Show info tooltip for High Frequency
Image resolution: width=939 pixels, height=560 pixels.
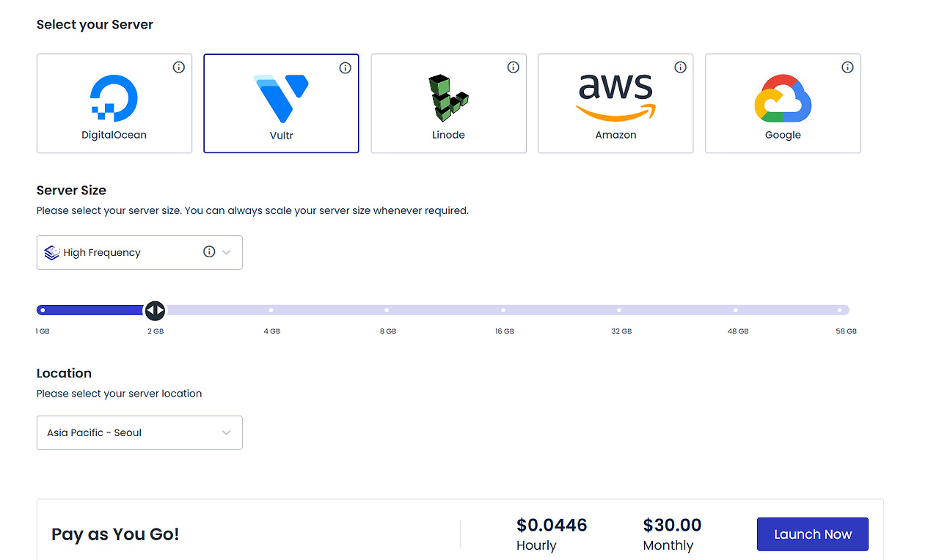pos(208,251)
